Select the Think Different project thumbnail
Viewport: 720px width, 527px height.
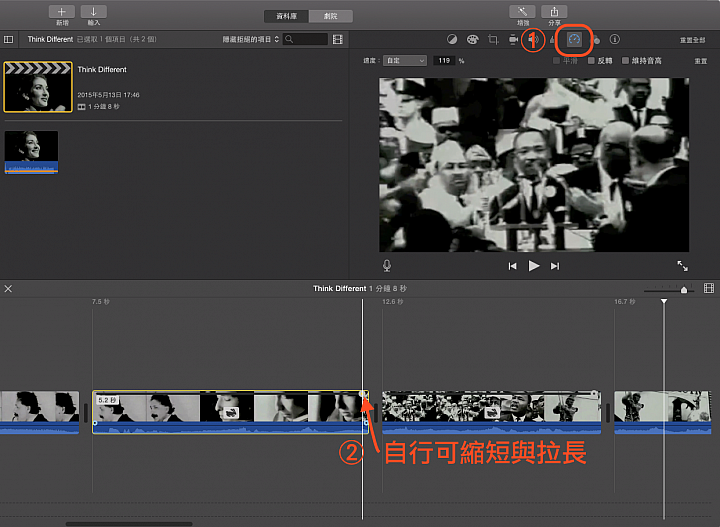pyautogui.click(x=38, y=87)
